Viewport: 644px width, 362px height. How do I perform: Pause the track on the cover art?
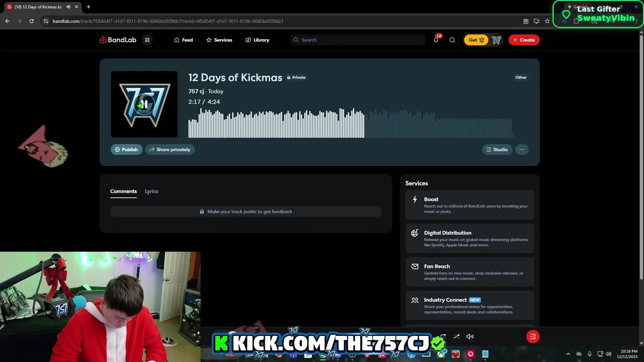click(x=144, y=104)
